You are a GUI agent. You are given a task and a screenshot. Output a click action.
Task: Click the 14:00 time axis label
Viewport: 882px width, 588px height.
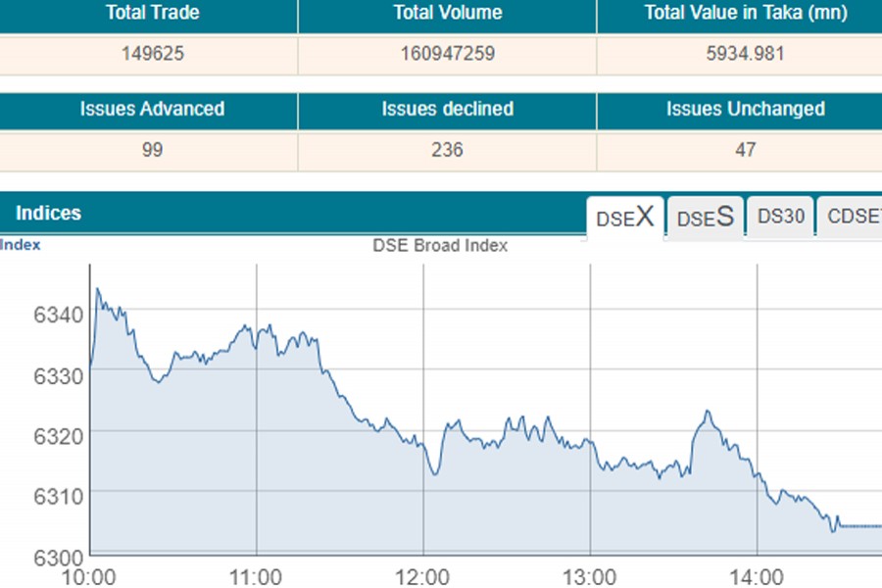pyautogui.click(x=758, y=575)
